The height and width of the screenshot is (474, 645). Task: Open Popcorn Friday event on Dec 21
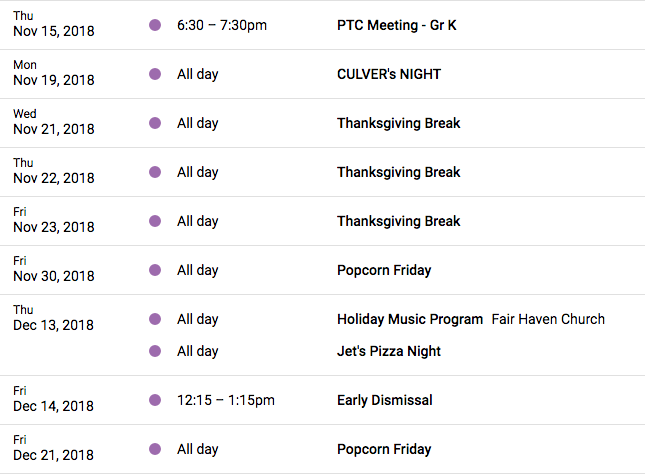(x=384, y=449)
